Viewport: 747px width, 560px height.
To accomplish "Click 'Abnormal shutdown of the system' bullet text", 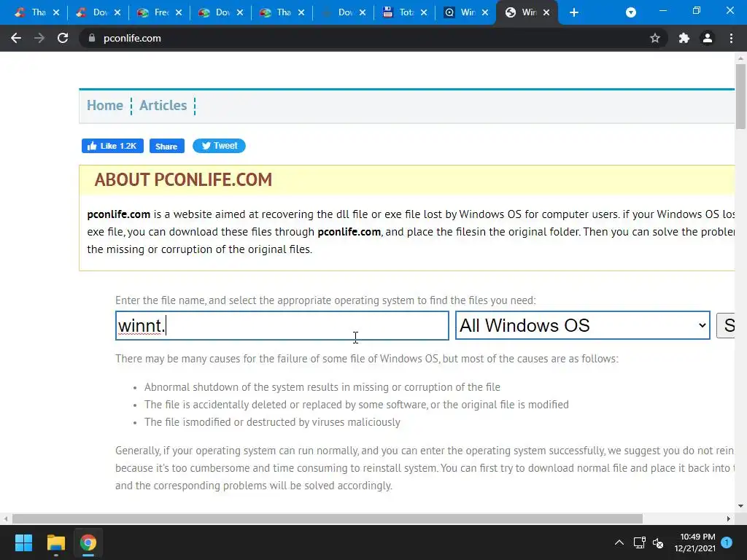I will 322,387.
